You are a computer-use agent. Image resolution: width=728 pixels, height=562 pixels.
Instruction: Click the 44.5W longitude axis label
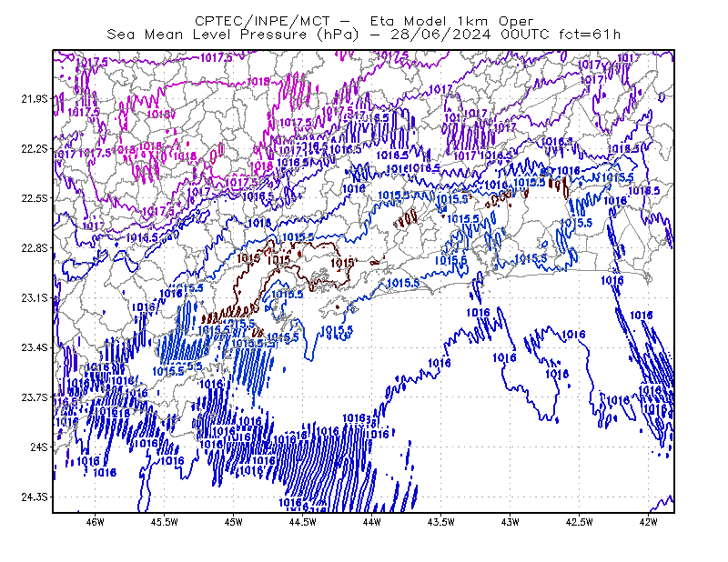[303, 522]
